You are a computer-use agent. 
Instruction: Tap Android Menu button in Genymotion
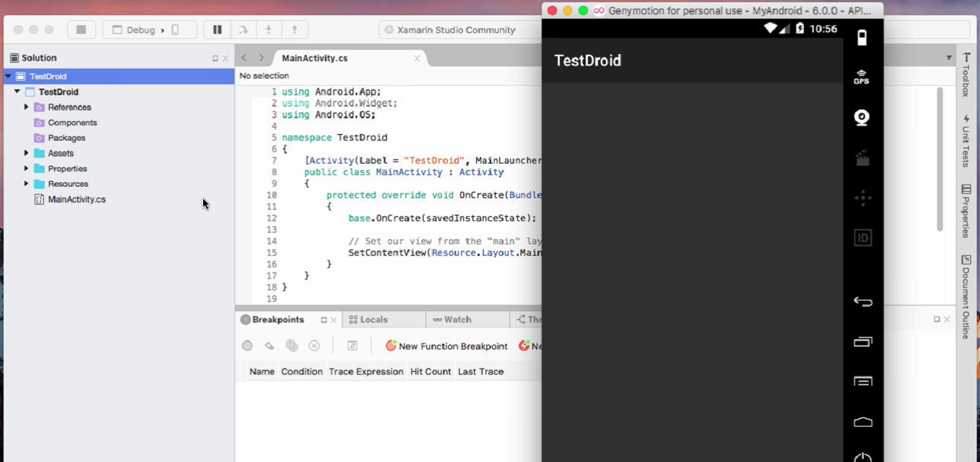pos(863,382)
